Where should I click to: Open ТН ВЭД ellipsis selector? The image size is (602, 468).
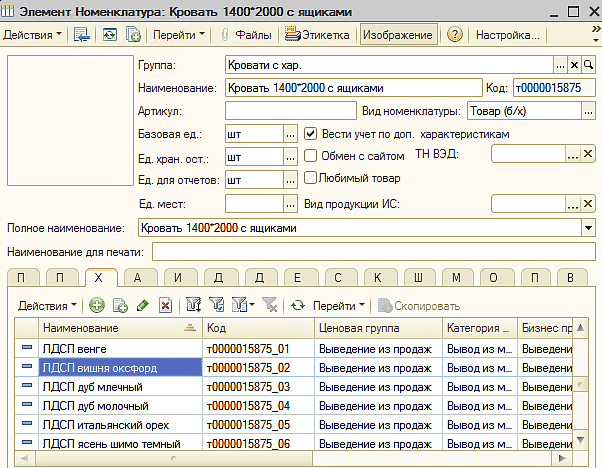tap(573, 154)
